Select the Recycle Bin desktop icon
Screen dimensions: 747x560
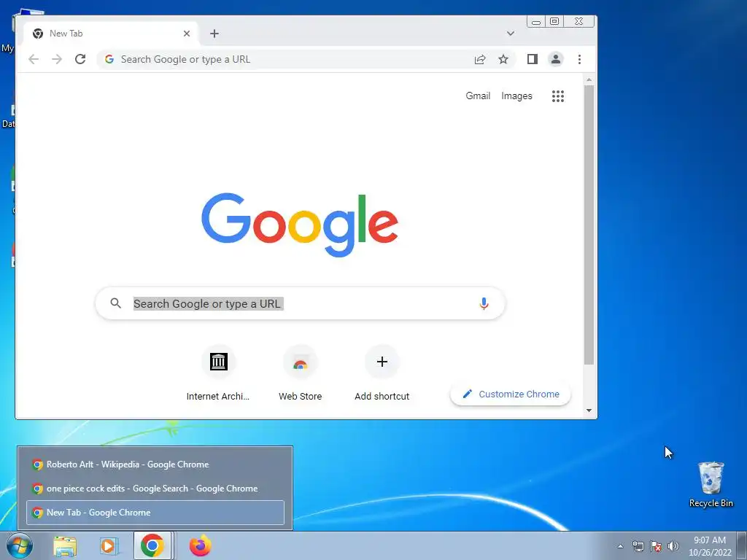711,484
